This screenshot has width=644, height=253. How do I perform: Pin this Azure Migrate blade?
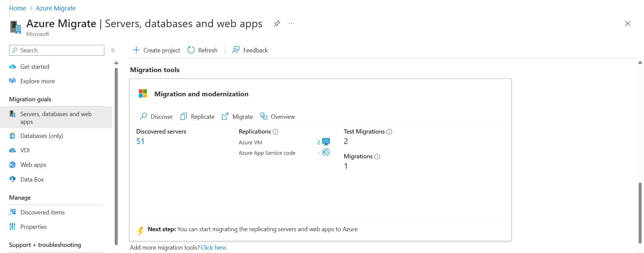[277, 24]
